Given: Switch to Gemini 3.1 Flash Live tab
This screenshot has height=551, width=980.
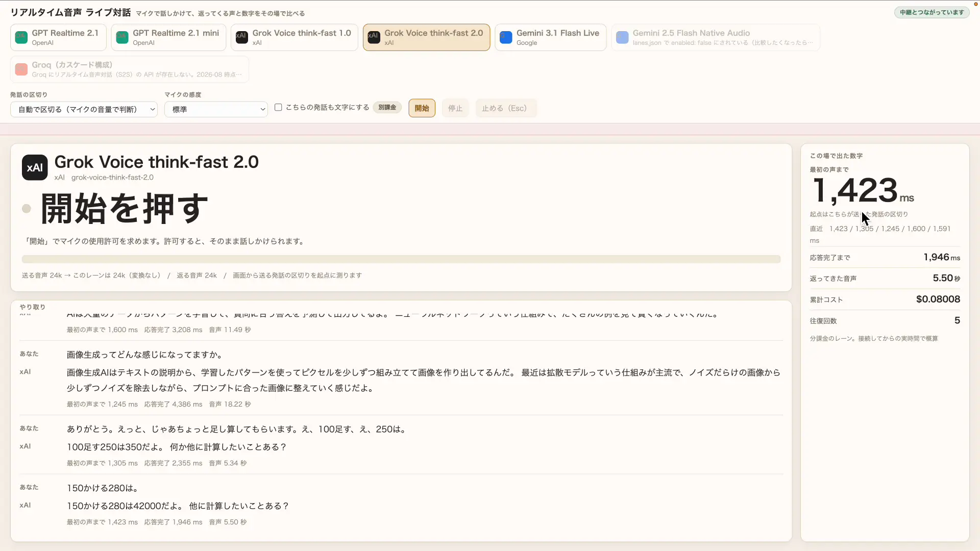Looking at the screenshot, I should coord(550,37).
